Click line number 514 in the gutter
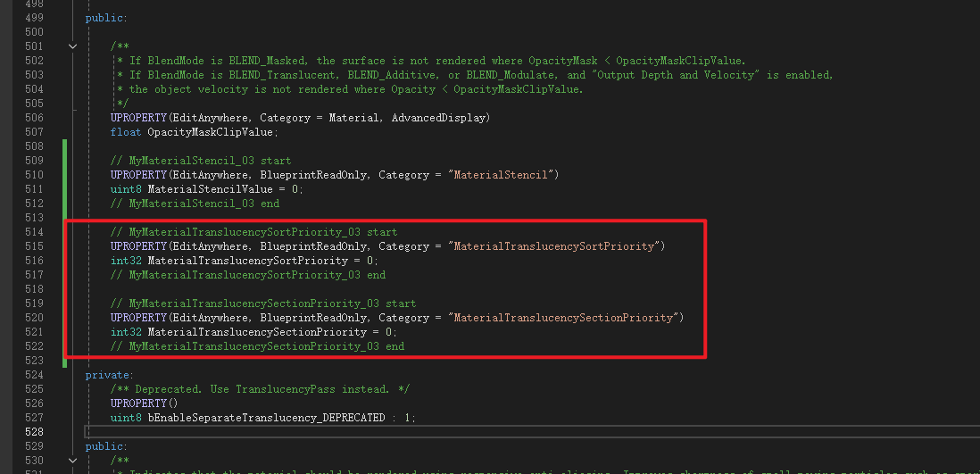This screenshot has width=980, height=474. point(32,232)
